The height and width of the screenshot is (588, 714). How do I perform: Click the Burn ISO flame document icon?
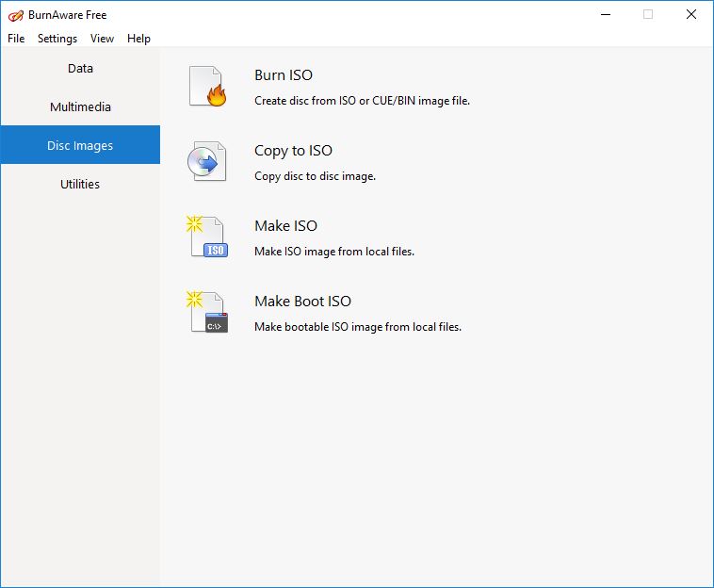tap(207, 86)
